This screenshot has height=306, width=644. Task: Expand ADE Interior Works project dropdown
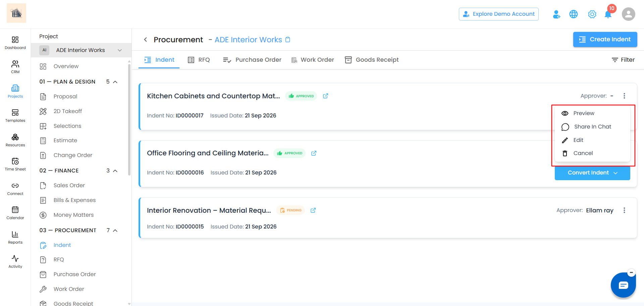click(81, 50)
